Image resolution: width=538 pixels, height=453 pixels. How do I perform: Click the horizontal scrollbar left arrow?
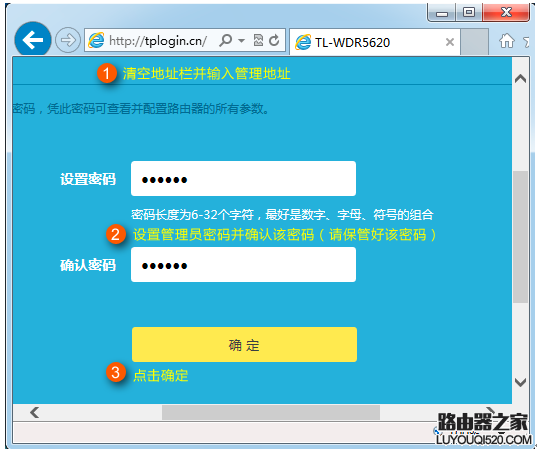tap(34, 412)
